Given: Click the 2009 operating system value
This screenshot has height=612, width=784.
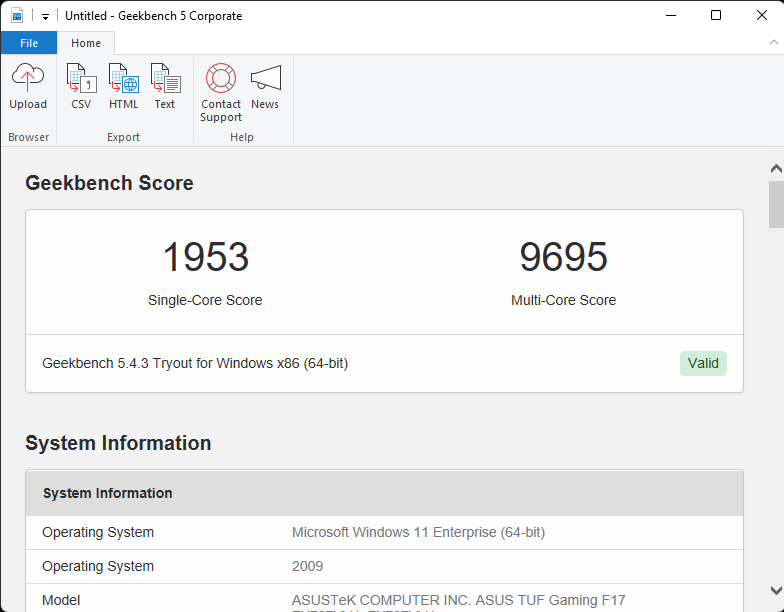Looking at the screenshot, I should (308, 566).
